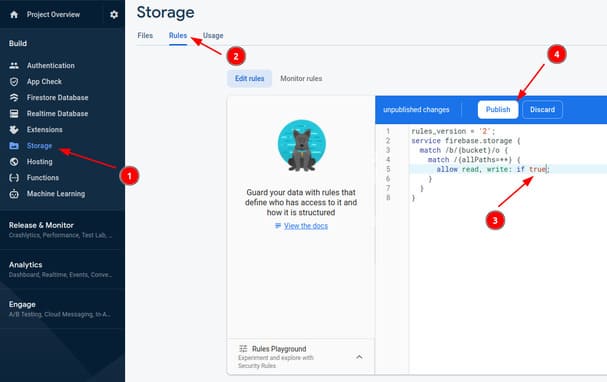Image resolution: width=607 pixels, height=382 pixels.
Task: Open App Check in the sidebar
Action: (44, 82)
